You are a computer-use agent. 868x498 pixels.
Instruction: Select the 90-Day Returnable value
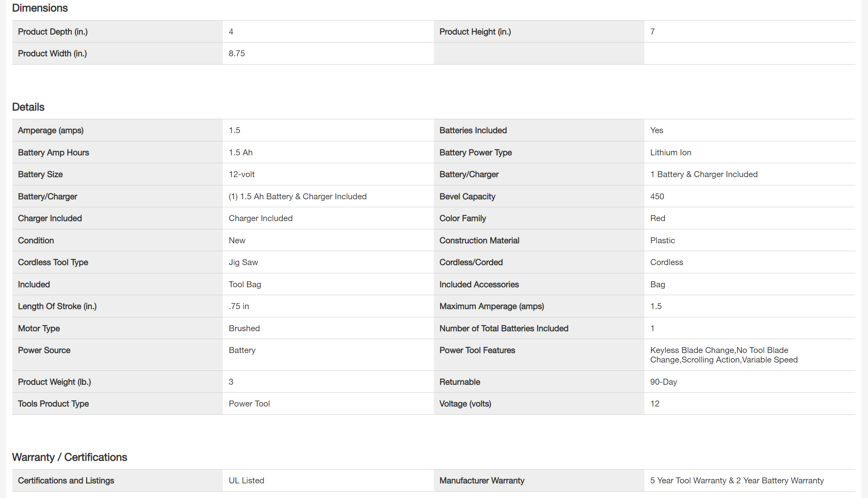pyautogui.click(x=663, y=382)
